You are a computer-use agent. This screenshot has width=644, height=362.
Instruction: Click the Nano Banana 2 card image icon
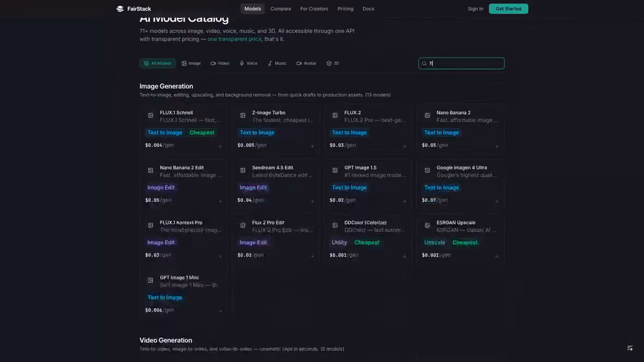click(427, 116)
